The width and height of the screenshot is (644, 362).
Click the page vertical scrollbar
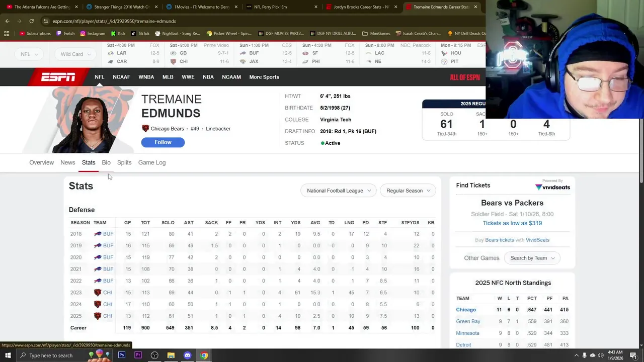coord(640,151)
